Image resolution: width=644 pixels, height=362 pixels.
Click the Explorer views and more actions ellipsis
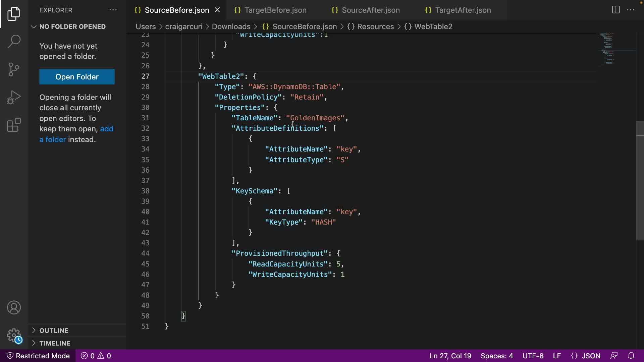pyautogui.click(x=113, y=10)
